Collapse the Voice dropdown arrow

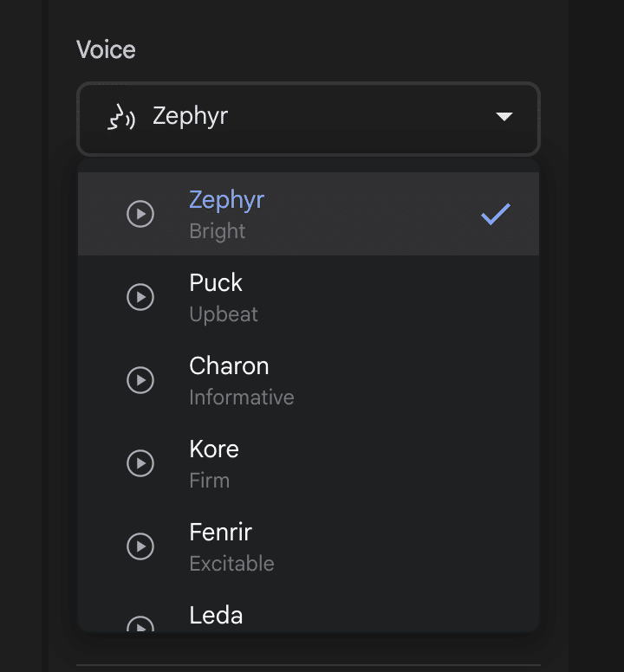click(x=504, y=117)
